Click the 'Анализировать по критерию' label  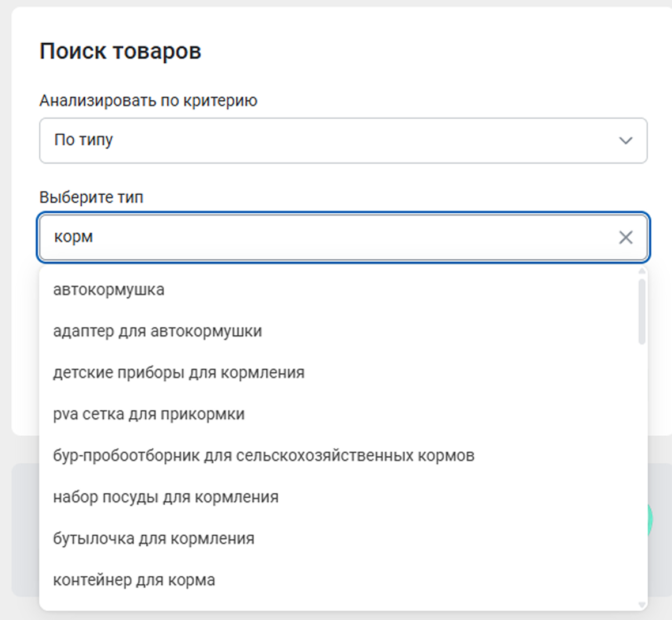coord(148,101)
